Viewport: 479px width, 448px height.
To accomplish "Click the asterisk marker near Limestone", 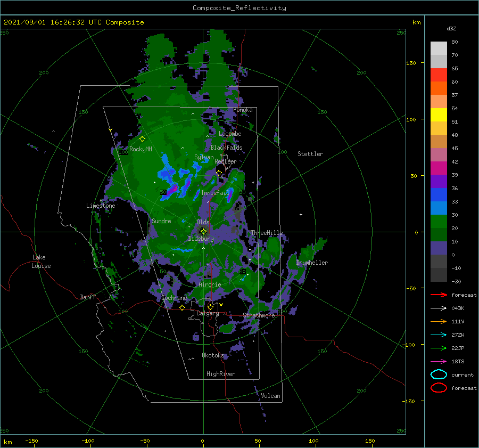I will tap(101, 201).
